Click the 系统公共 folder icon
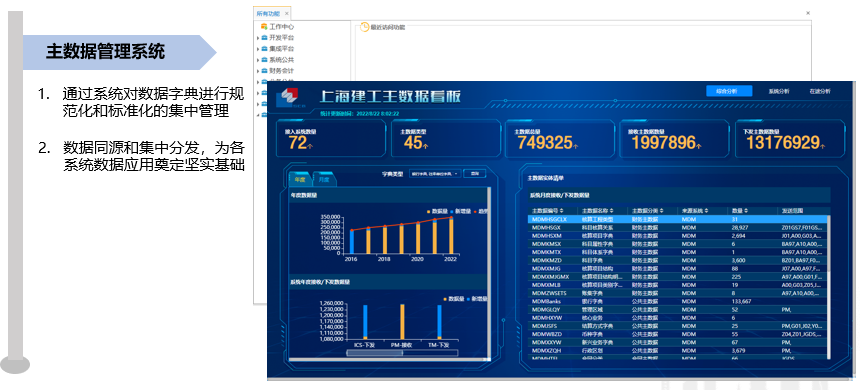Image resolution: width=860 pixels, height=390 pixels. click(264, 59)
